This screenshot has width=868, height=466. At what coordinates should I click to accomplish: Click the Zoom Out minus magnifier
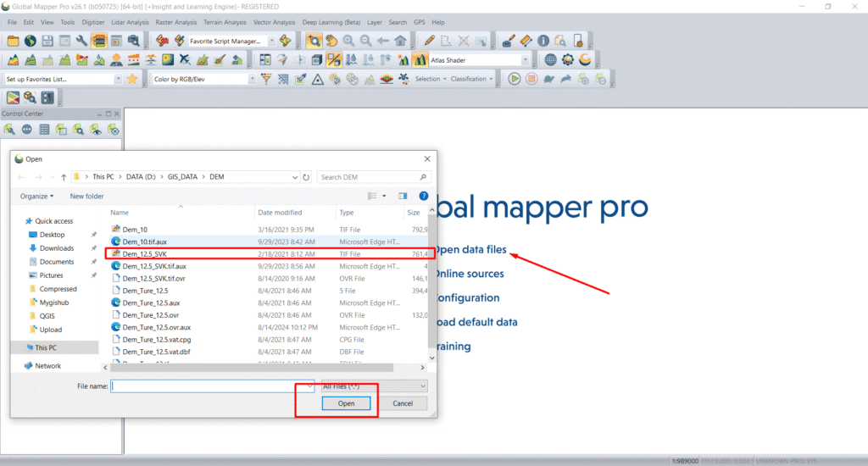(x=365, y=41)
